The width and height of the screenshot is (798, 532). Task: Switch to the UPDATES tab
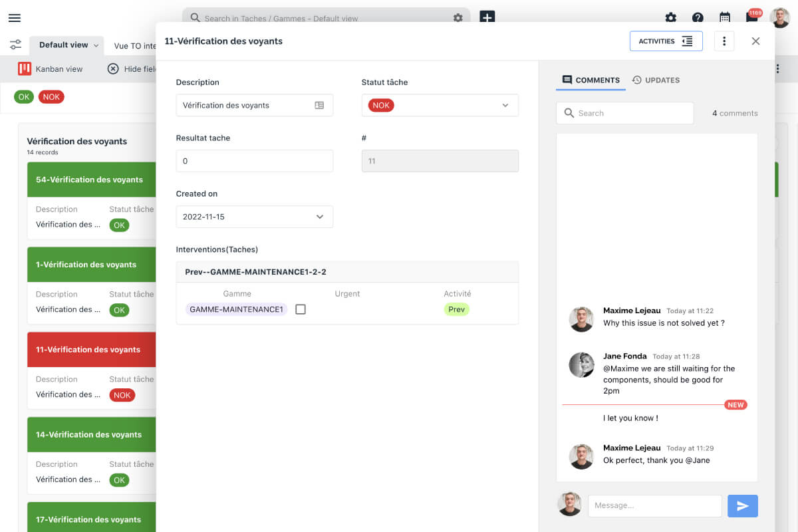[656, 80]
